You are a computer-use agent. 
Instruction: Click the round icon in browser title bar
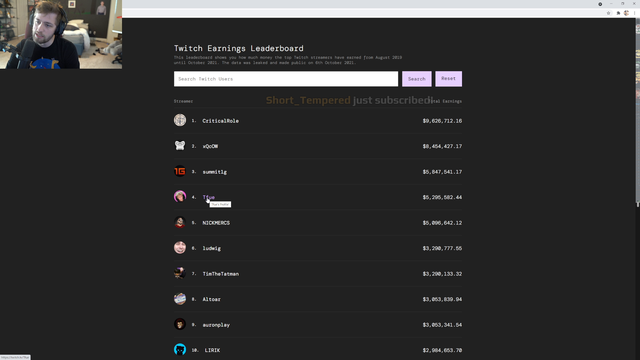(x=600, y=4)
